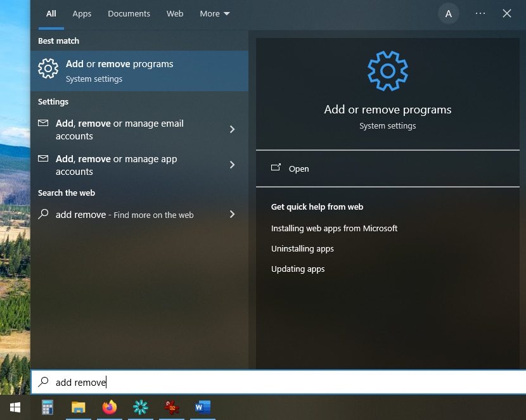Viewport: 526px width, 420px height.
Task: Open Microsoft Word from the taskbar
Action: pos(202,407)
